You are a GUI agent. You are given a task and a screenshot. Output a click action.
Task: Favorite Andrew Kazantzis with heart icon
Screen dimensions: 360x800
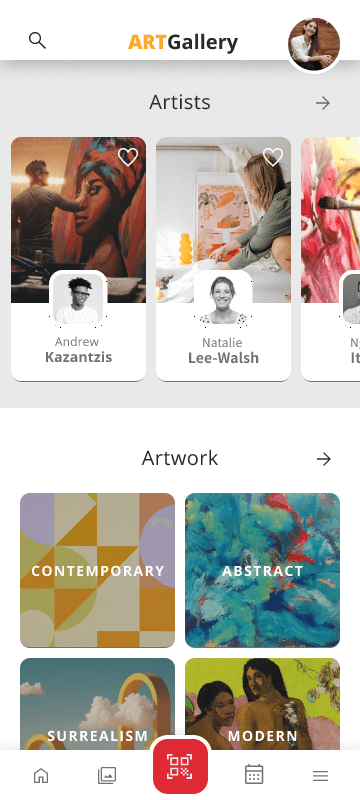pos(127,157)
